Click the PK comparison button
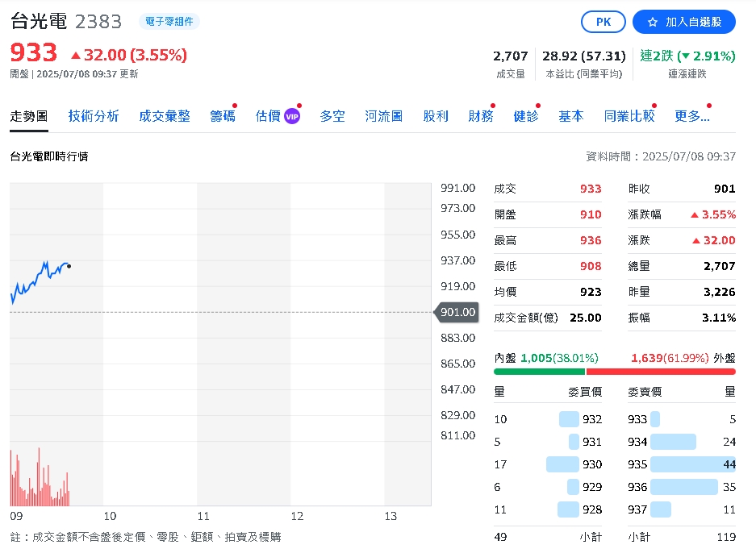 pyautogui.click(x=603, y=22)
